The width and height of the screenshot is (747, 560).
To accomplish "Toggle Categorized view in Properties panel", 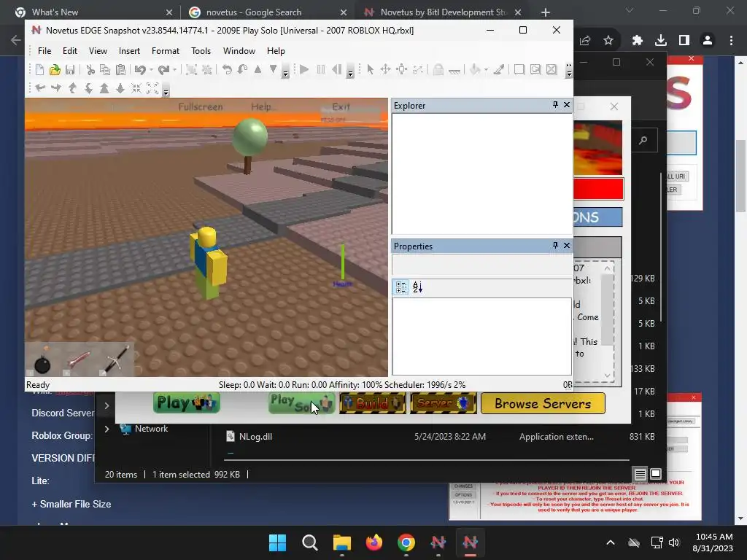I will pos(401,287).
